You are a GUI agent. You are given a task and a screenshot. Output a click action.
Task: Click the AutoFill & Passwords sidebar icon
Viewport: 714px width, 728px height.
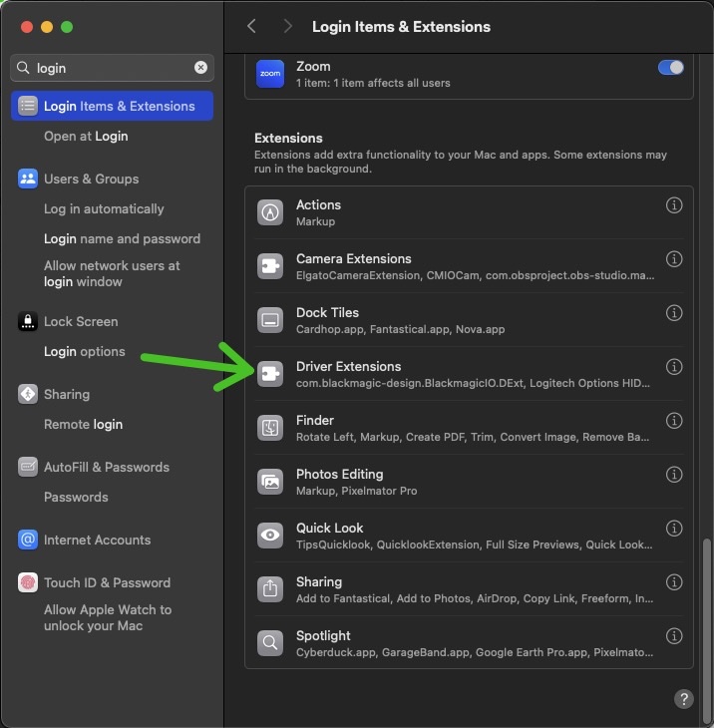(28, 467)
